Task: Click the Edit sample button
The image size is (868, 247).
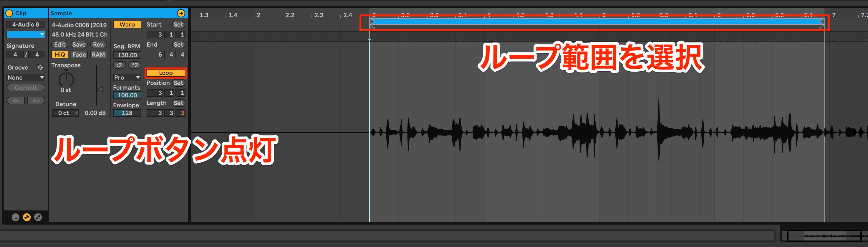Action: 60,45
